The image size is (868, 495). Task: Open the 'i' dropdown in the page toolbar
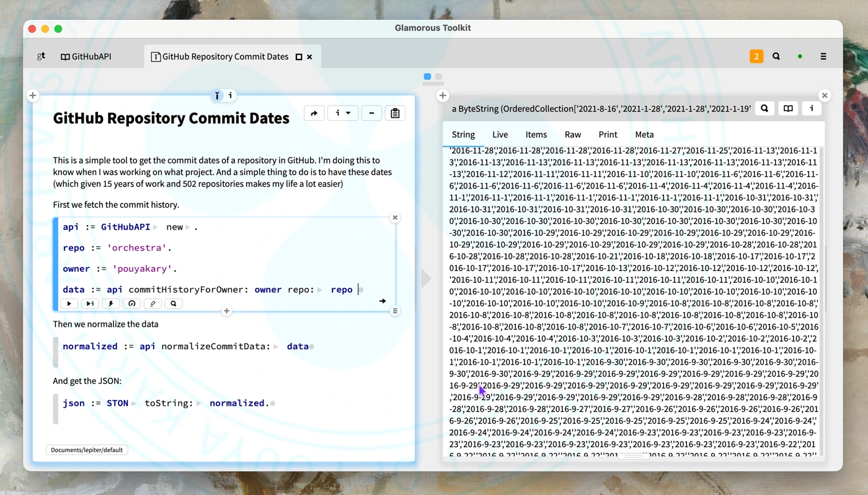(342, 113)
